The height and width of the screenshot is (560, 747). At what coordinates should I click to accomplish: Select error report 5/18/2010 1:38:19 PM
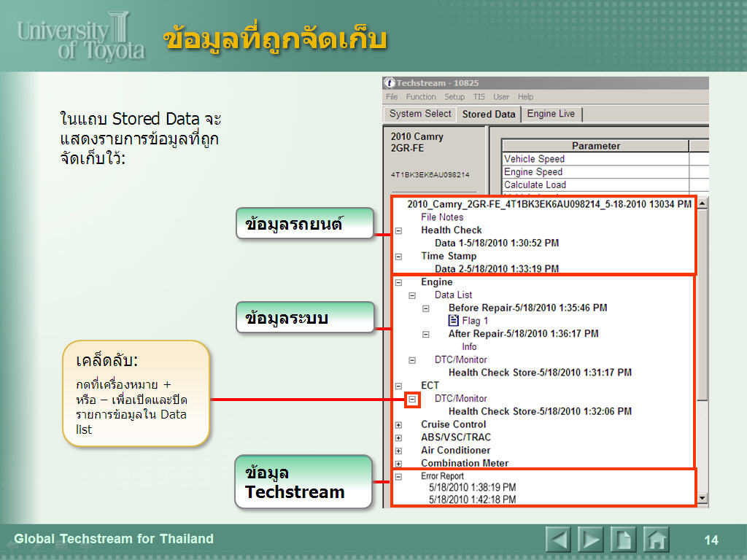(472, 487)
